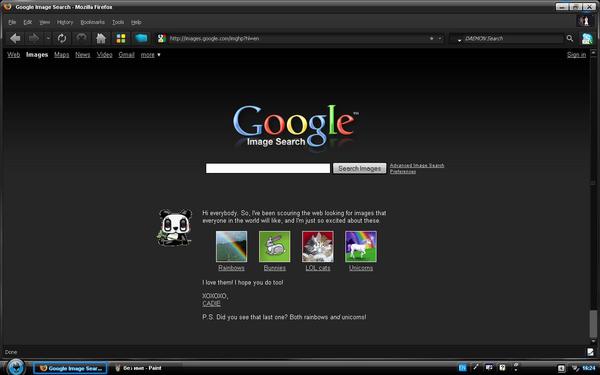Switch to the Paint window in taskbar
Image resolution: width=600 pixels, height=375 pixels.
point(139,368)
